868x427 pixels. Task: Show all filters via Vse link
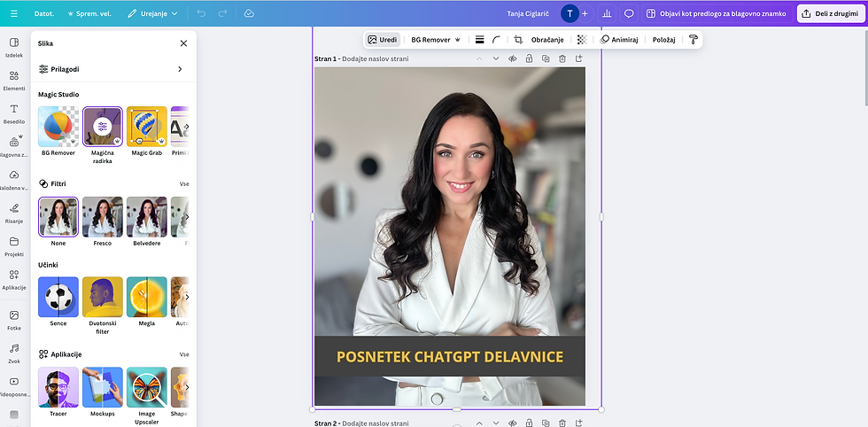coord(184,183)
